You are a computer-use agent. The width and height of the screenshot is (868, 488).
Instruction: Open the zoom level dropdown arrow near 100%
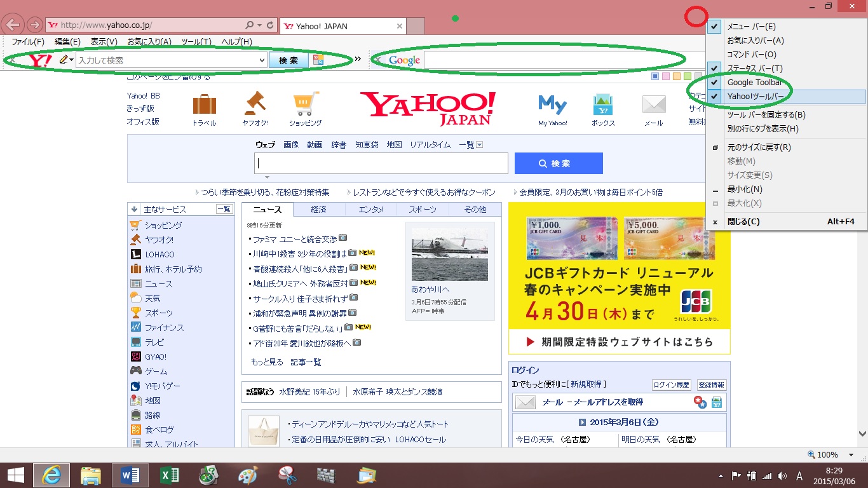pyautogui.click(x=851, y=455)
